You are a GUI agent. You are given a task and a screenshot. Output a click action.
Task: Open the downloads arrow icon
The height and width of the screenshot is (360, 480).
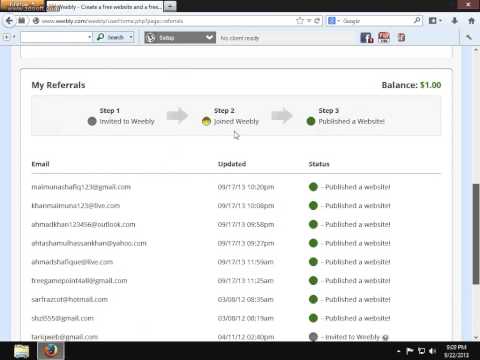(x=454, y=21)
